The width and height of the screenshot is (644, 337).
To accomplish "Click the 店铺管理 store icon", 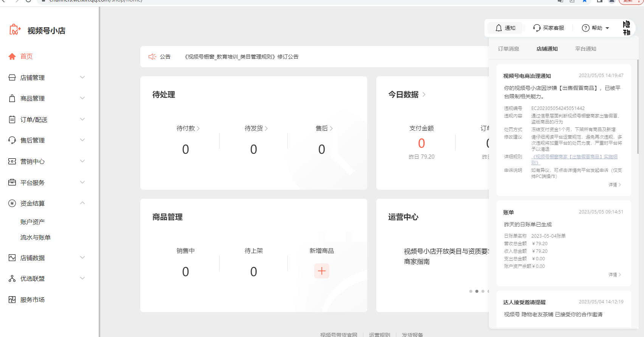I will pyautogui.click(x=12, y=77).
